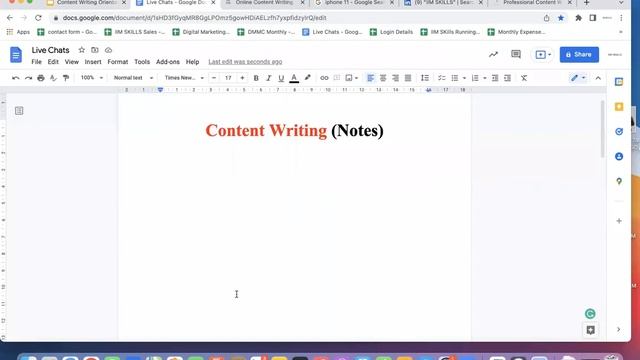The width and height of the screenshot is (640, 360).
Task: Move the document using the folder icon
Action: (95, 50)
